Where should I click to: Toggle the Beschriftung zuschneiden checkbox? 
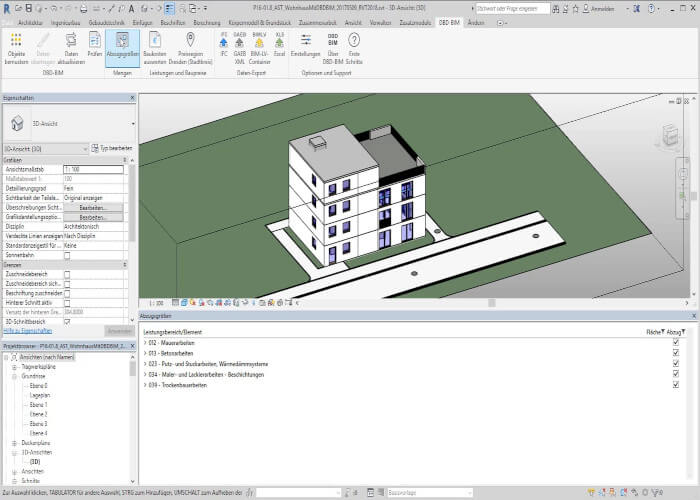[67, 294]
